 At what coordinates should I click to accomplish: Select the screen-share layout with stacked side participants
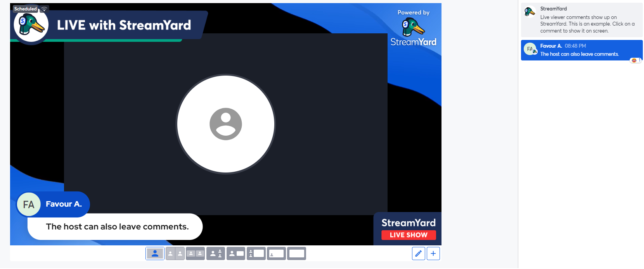point(256,253)
